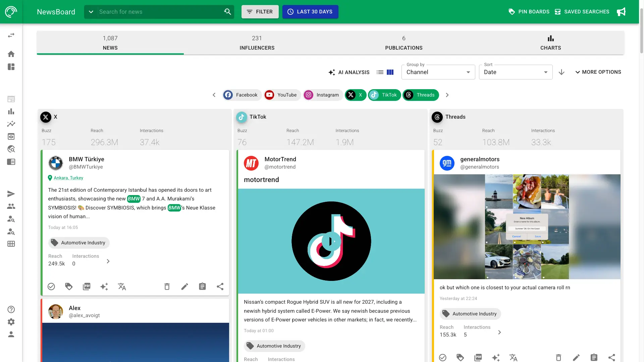This screenshot has height=362, width=644.
Task: Open the Group by Channel dropdown
Action: 438,72
